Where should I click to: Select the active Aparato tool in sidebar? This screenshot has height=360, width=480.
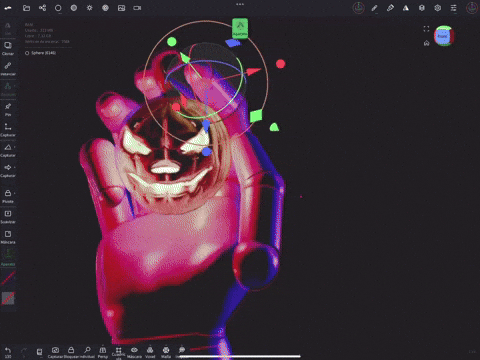[x=8, y=257]
